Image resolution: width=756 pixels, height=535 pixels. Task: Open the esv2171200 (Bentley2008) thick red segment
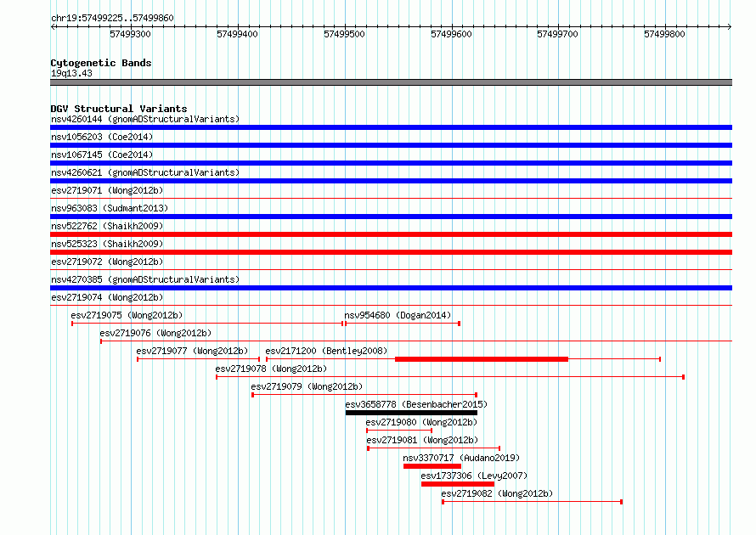(x=482, y=359)
